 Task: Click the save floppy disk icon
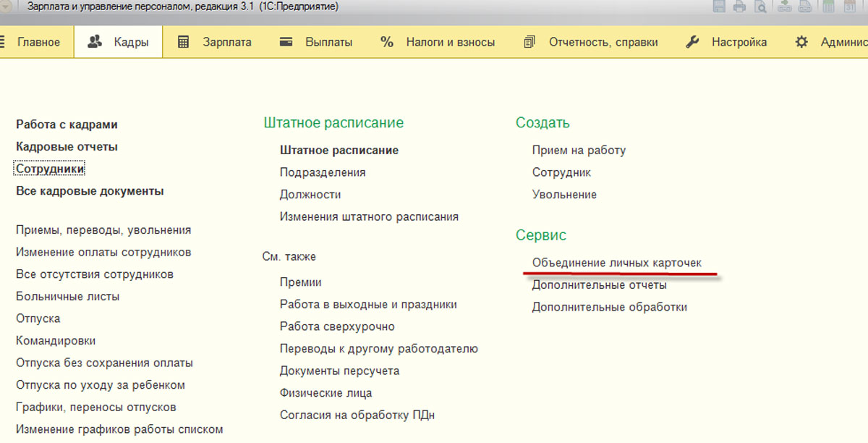[719, 7]
